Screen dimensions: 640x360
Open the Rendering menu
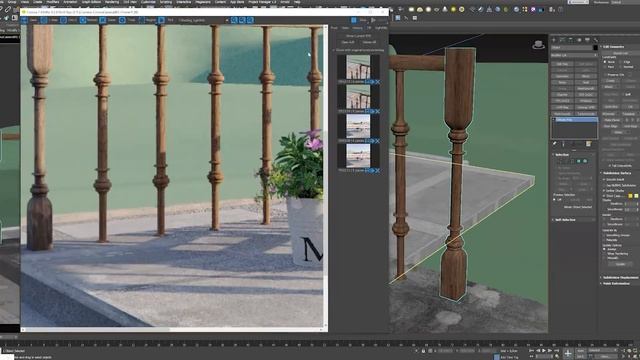coord(112,2)
